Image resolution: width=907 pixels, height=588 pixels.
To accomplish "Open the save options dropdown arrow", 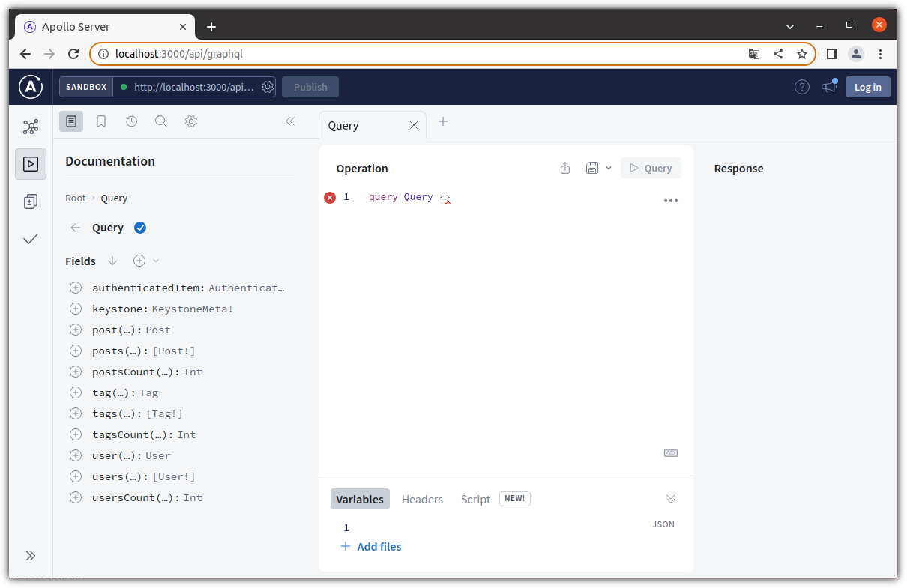I will pos(609,169).
